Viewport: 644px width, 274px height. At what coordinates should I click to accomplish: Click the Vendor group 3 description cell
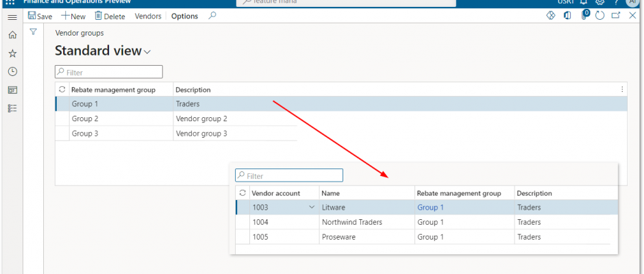coord(235,134)
